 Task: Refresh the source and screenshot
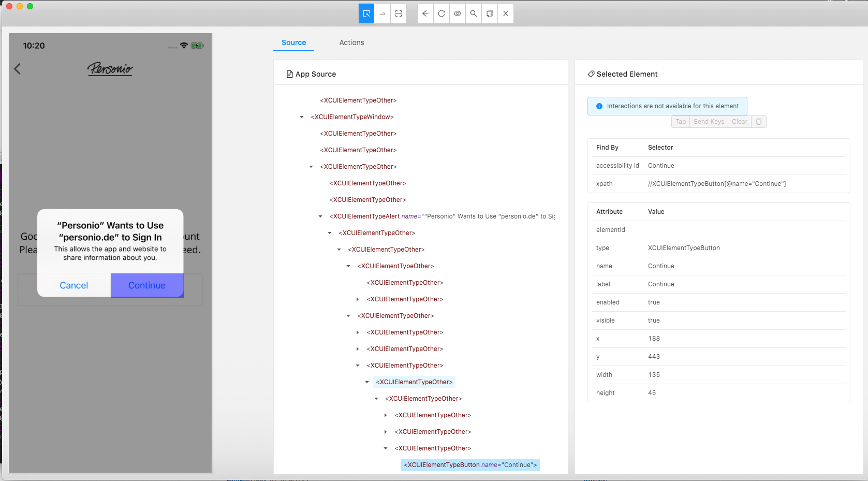tap(441, 13)
